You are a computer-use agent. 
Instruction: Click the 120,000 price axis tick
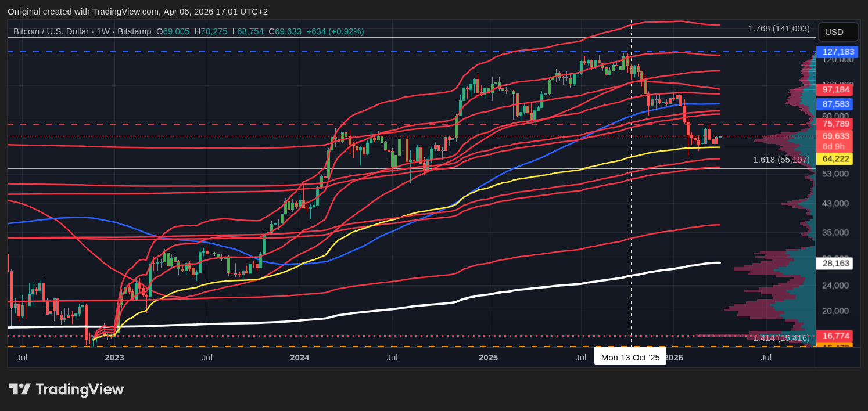838,59
